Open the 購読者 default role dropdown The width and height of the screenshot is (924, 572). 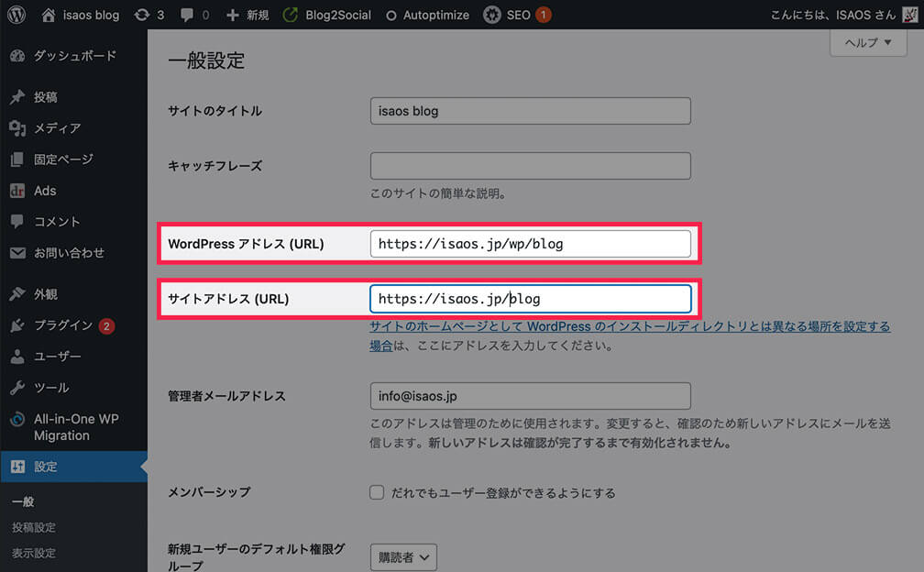(x=403, y=556)
